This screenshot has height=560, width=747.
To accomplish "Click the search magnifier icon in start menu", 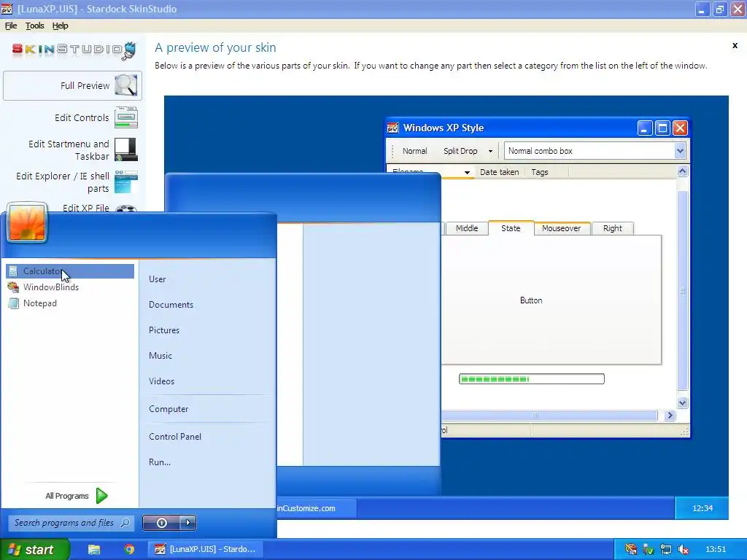I will click(x=125, y=523).
